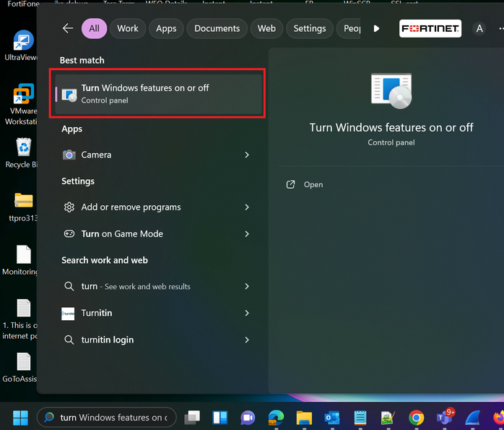
Task: Switch to the Web filter tab
Action: pyautogui.click(x=266, y=28)
